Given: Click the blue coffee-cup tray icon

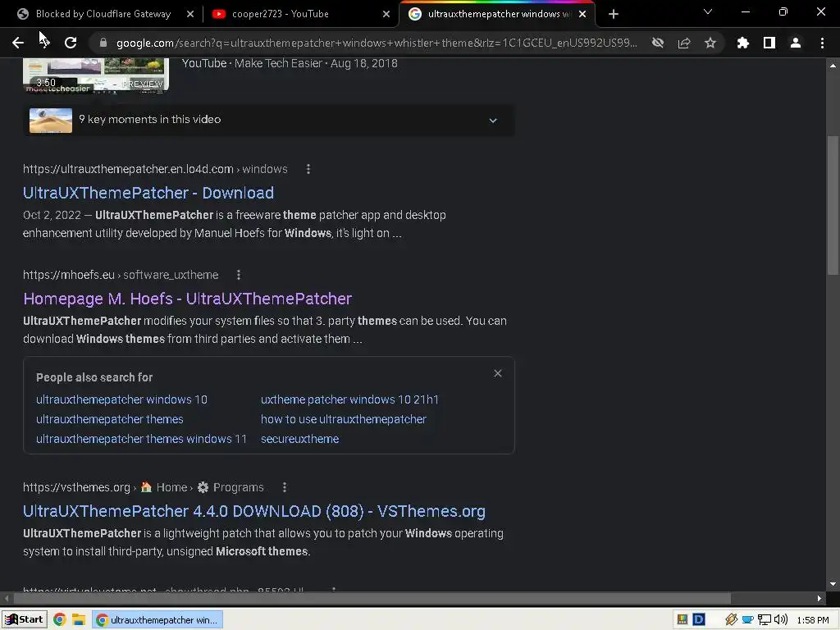Looking at the screenshot, I should 748,620.
